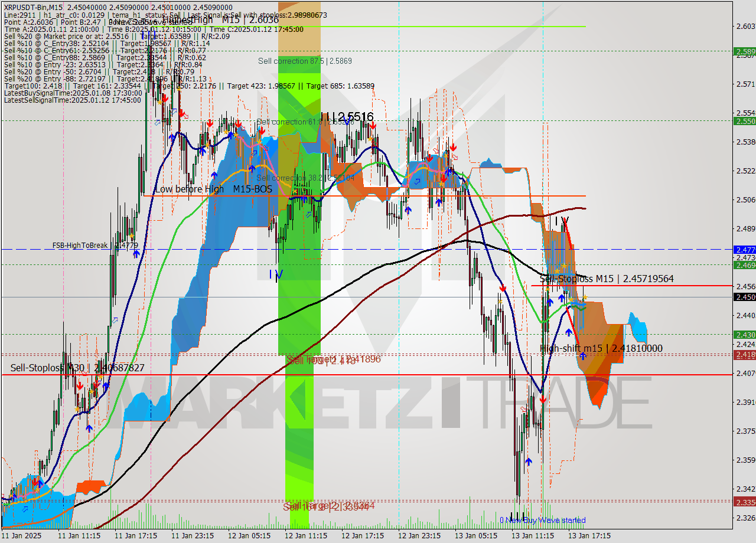Click the 'I V' wave label below green zone
The image size is (756, 543).
click(x=276, y=274)
